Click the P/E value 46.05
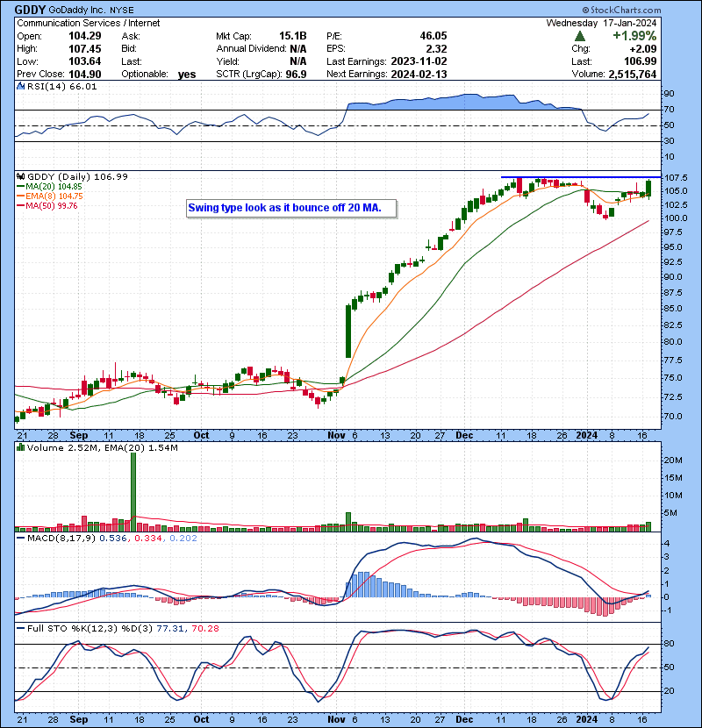The height and width of the screenshot is (728, 702). point(433,36)
